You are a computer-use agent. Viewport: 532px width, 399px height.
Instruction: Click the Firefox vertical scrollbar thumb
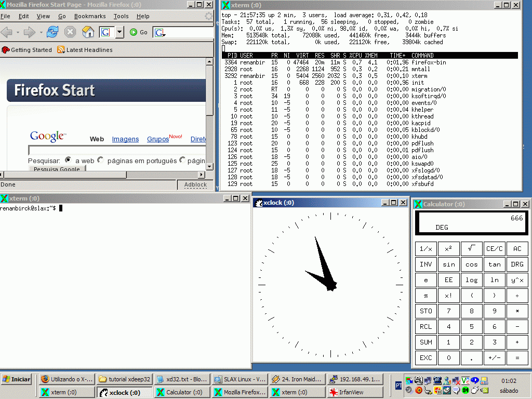(210, 90)
